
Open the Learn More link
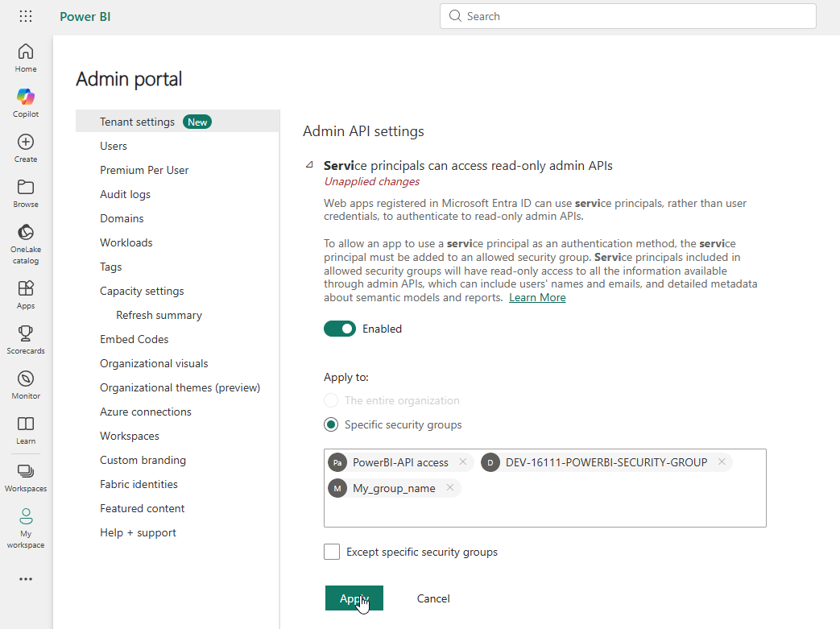point(537,297)
